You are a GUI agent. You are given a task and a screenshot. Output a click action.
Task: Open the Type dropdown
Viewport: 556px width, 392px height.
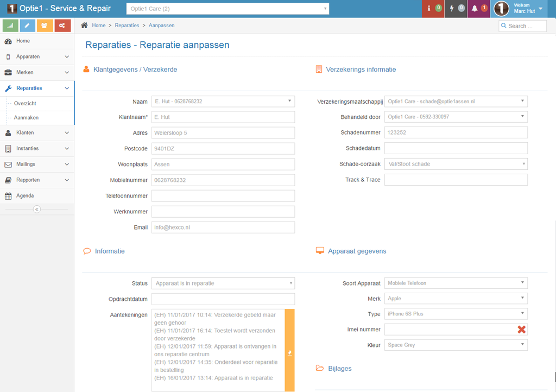coord(456,314)
